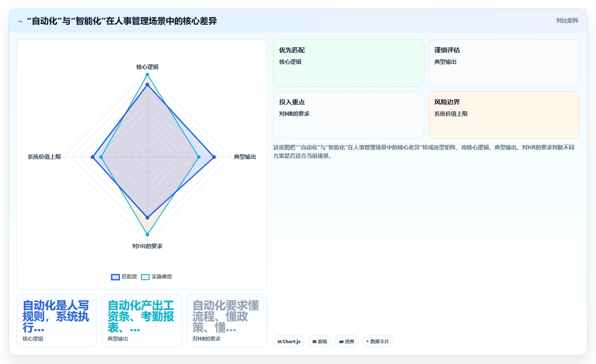Click 典型输出 caption under the second stat card
596x364 pixels.
pyautogui.click(x=118, y=339)
